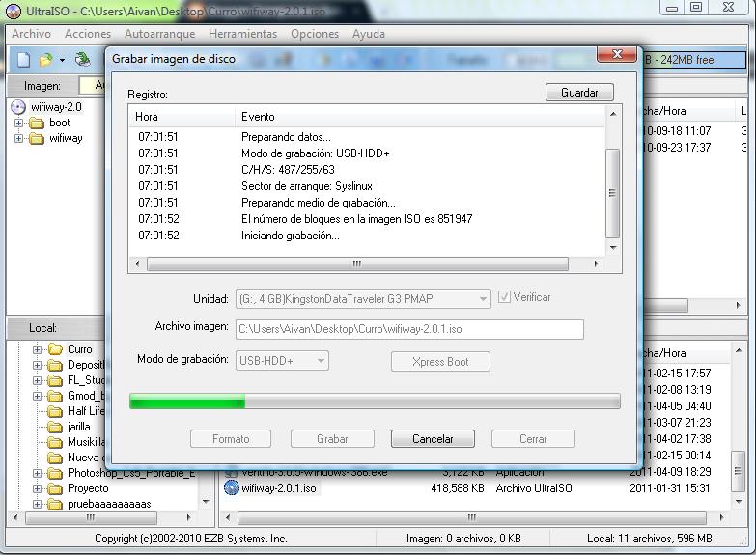The image size is (756, 555).
Task: Click the Imagen: 0 archivos status entry
Action: tap(463, 539)
